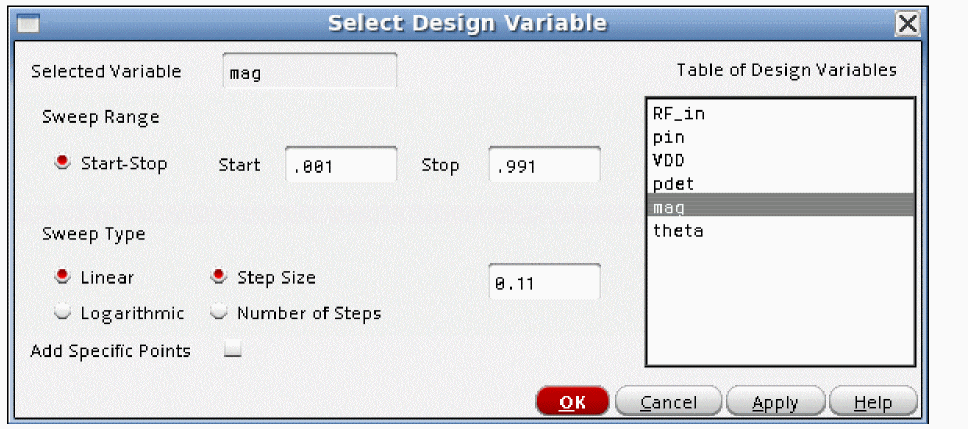Choose VDD in the variables table

pyautogui.click(x=668, y=160)
